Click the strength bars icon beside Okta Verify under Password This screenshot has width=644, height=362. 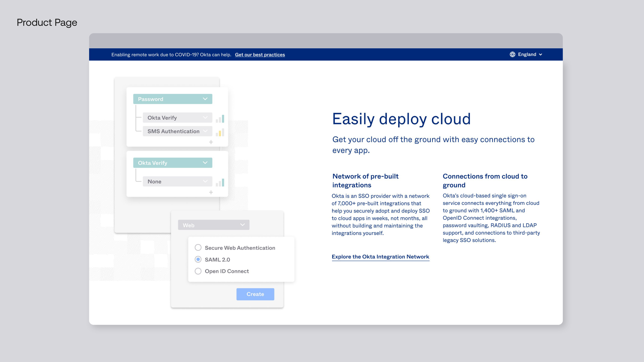[x=220, y=119]
